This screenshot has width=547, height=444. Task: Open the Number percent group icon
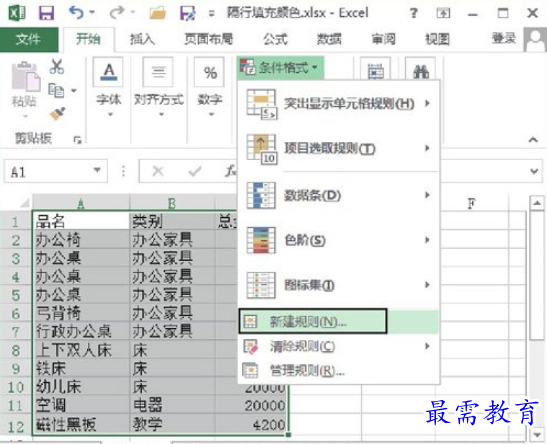(209, 72)
